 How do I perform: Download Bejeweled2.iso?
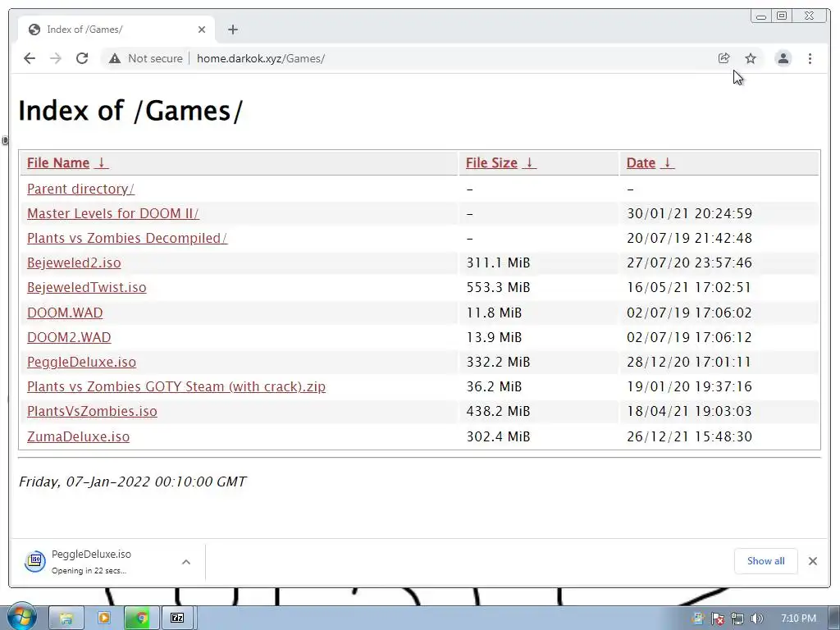coord(74,263)
